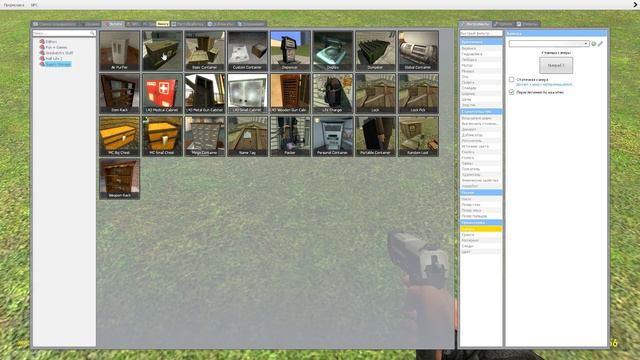Viewport: 640px width, 360px height.
Task: Switch to the Инструменты tab
Action: 475,24
